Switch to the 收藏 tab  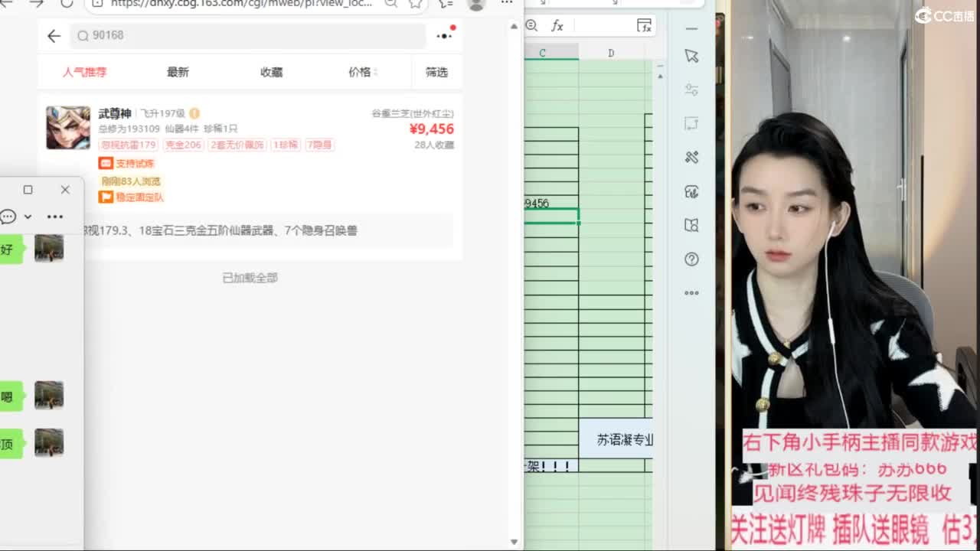tap(271, 72)
